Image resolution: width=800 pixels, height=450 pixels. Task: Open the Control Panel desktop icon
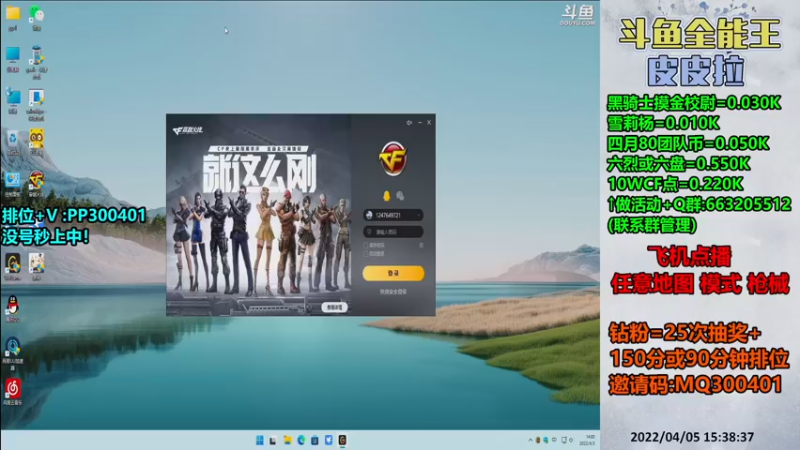pyautogui.click(x=13, y=181)
